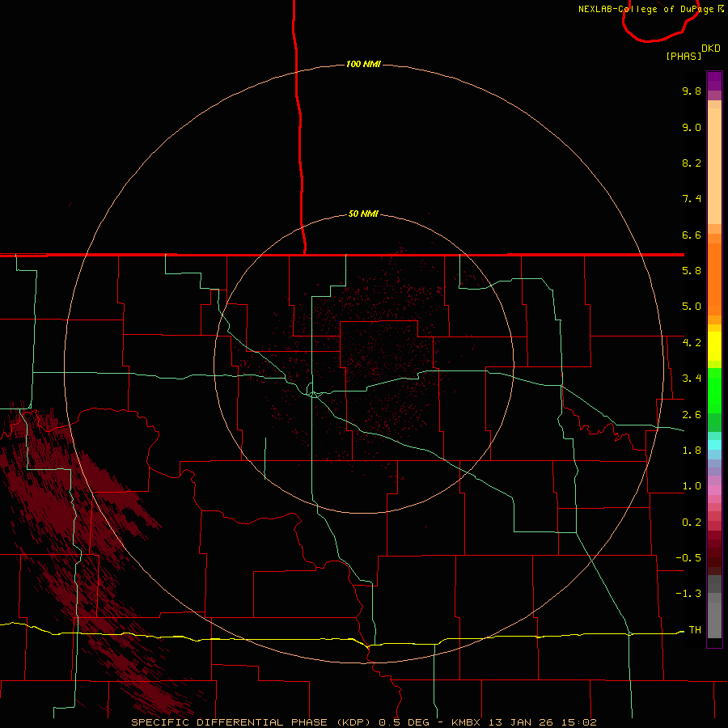The height and width of the screenshot is (728, 728).
Task: Click the 5.0 scale value
Action: click(x=692, y=307)
